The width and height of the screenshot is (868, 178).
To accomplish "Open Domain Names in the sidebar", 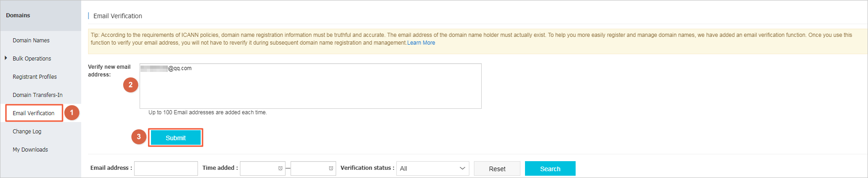I will [x=31, y=41].
